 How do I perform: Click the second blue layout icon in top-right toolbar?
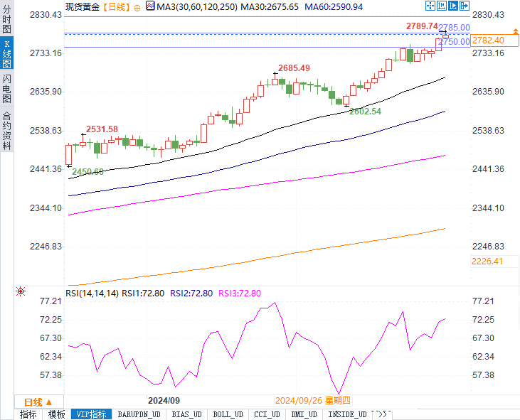[x=440, y=6]
